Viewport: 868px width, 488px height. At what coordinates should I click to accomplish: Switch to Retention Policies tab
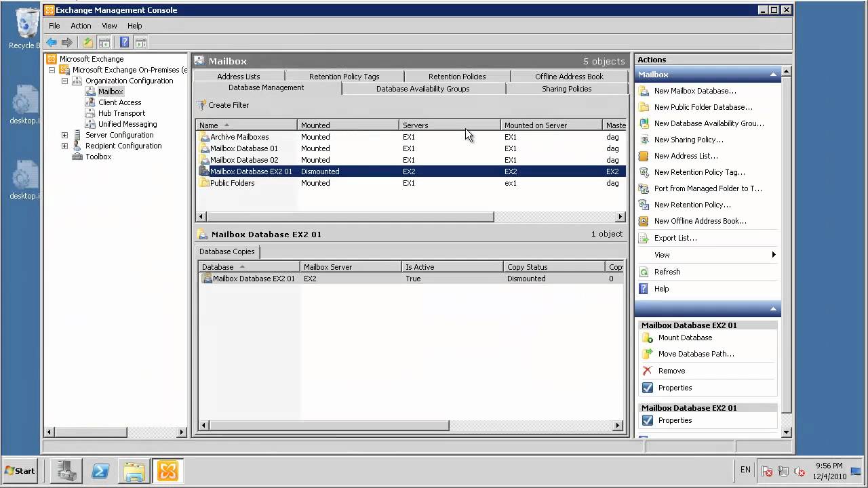(457, 77)
